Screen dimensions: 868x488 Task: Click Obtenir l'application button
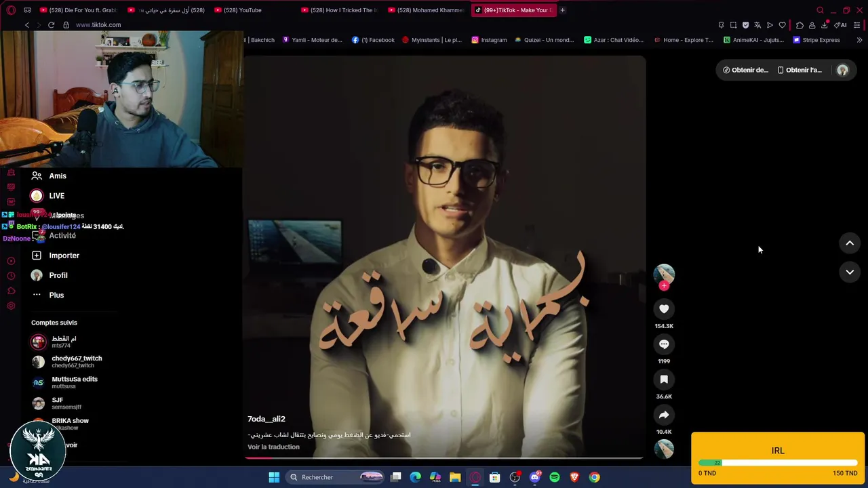(x=800, y=70)
